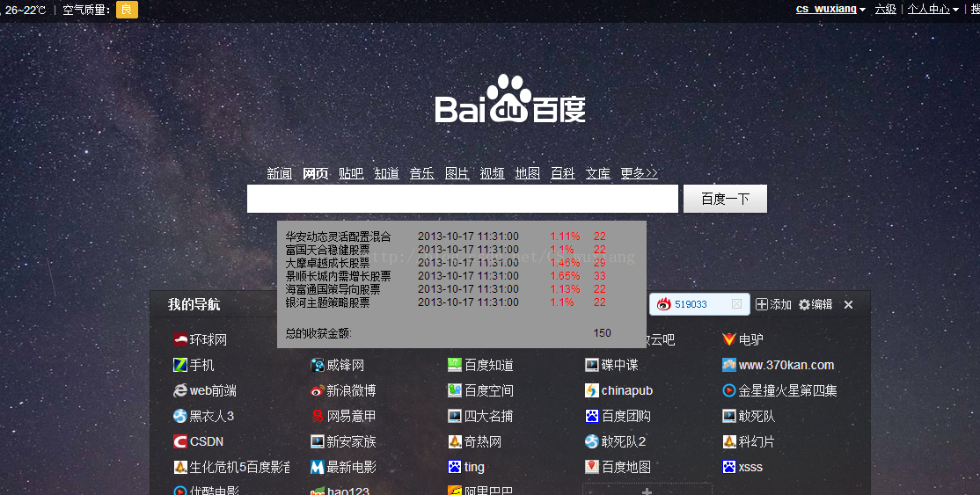Click the 总的收获金额 total label

318,333
